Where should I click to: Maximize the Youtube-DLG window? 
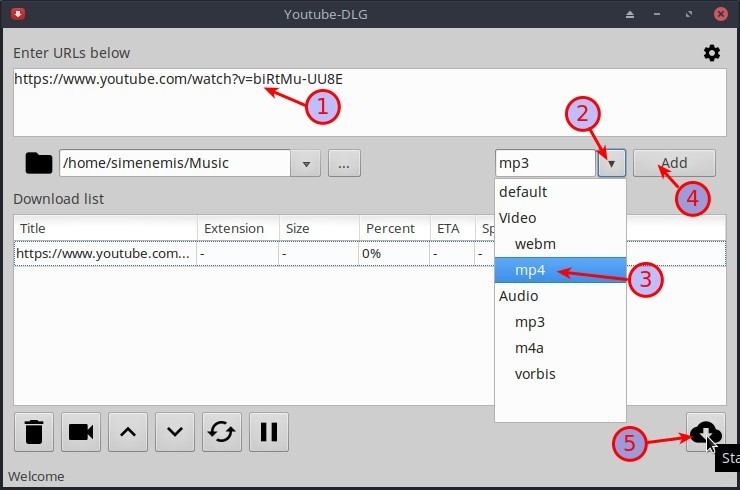tap(689, 15)
